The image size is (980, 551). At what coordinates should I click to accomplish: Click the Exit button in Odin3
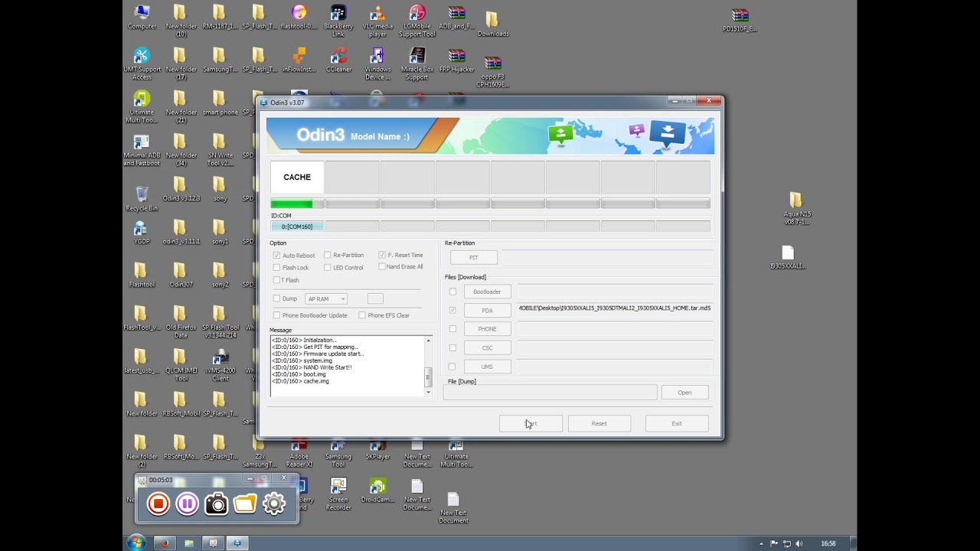(x=677, y=423)
